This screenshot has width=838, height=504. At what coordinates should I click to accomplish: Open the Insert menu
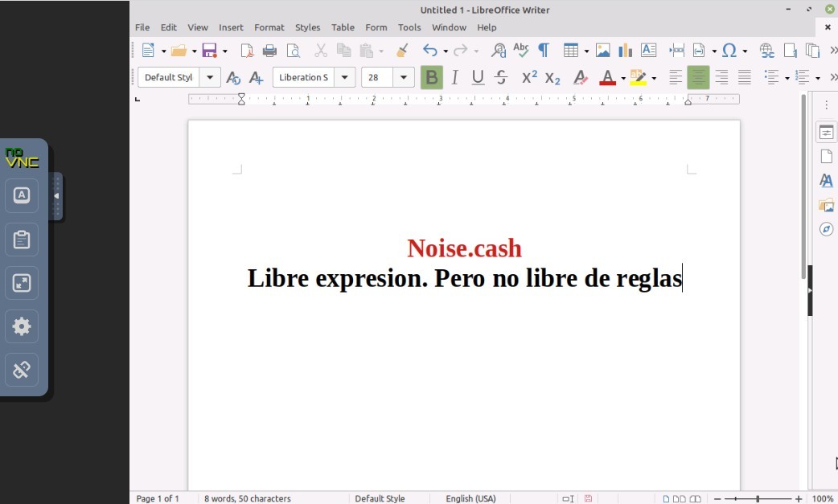(231, 27)
